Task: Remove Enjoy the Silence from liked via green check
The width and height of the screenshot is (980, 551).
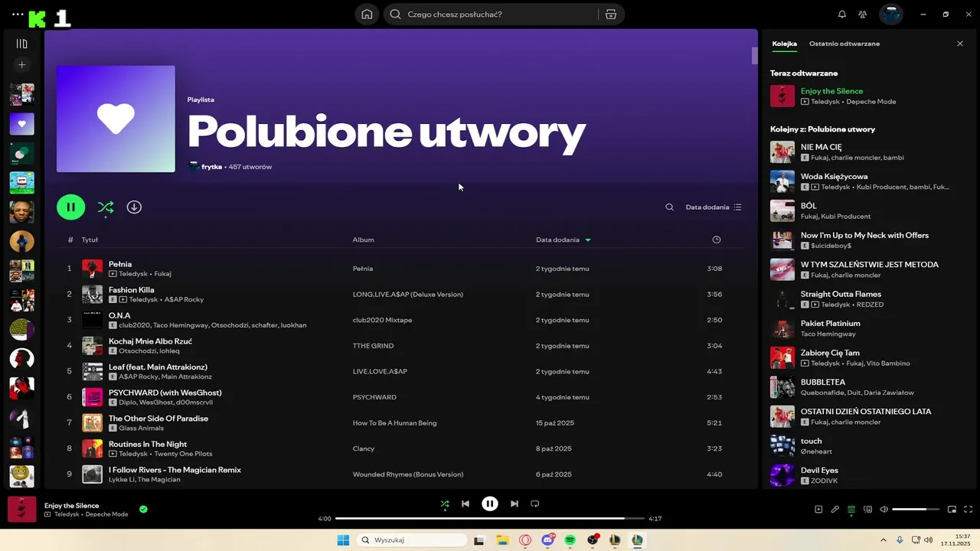Action: coord(143,509)
